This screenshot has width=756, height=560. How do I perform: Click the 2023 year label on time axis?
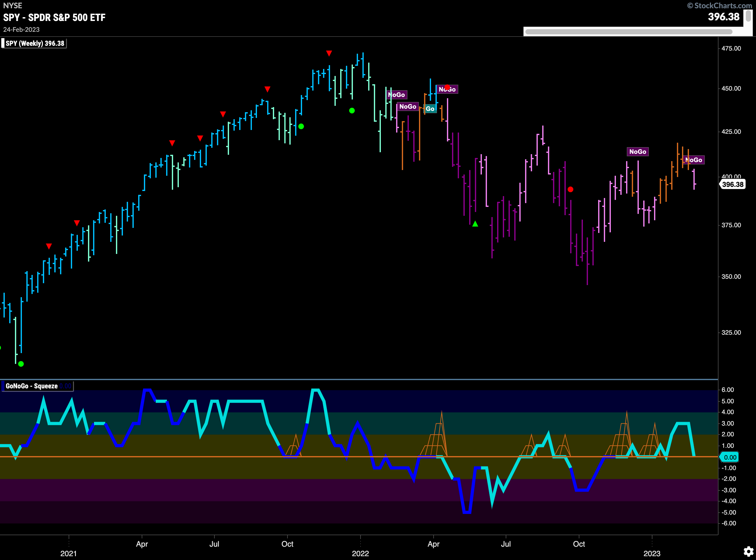tap(652, 554)
